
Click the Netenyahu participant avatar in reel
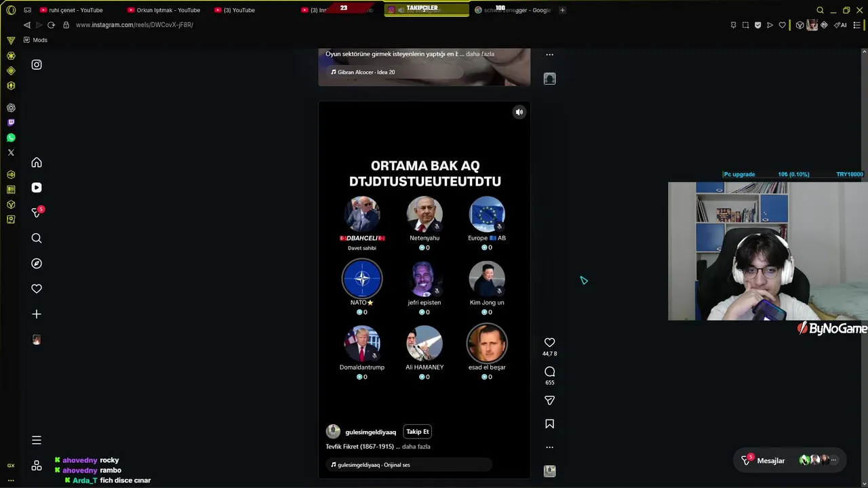click(425, 214)
